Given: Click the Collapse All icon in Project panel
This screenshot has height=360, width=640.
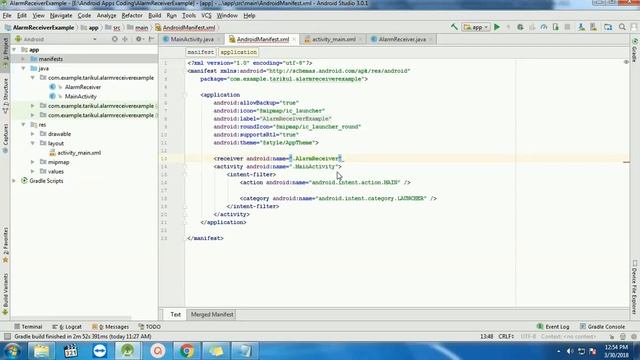Looking at the screenshot, I should pos(125,39).
